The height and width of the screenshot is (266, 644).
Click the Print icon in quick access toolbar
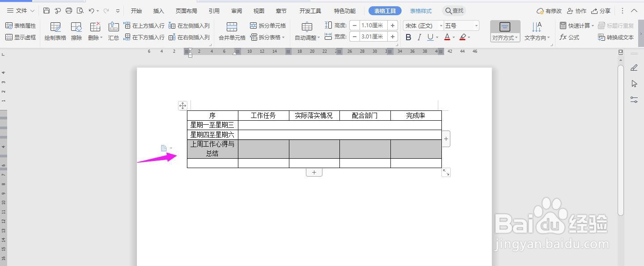click(x=69, y=11)
